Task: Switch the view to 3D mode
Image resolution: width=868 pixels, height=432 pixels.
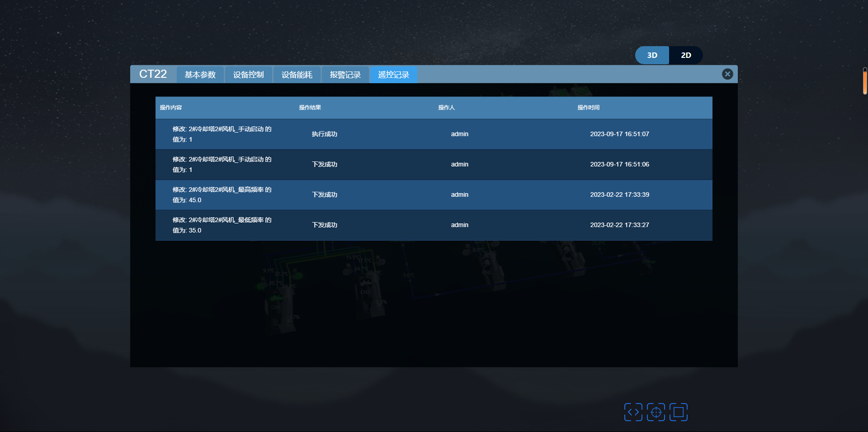Action: (x=652, y=55)
